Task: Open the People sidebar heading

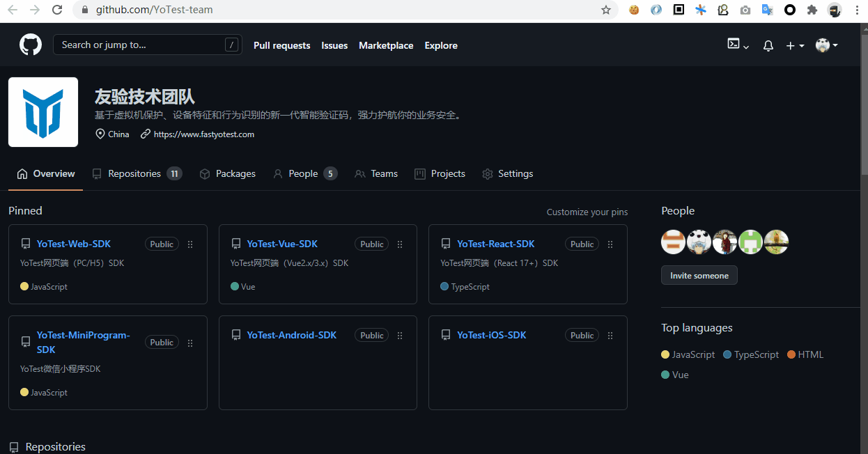Action: click(678, 211)
